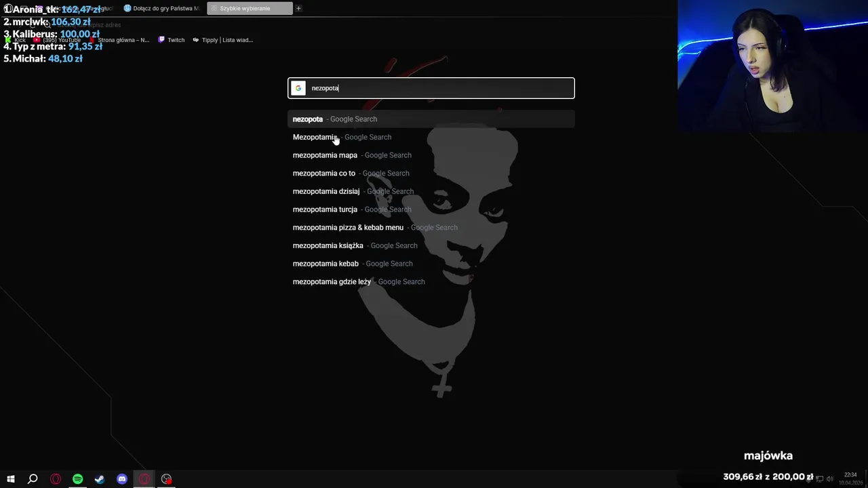Image resolution: width=868 pixels, height=488 pixels.
Task: Select the nezopota Google Search suggestion
Action: 431,119
